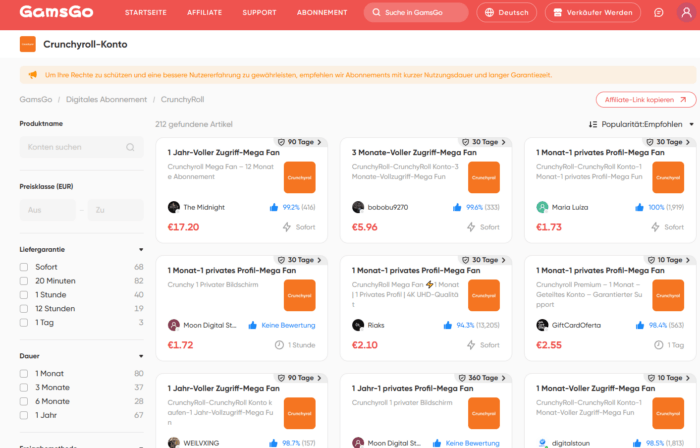700x448 pixels.
Task: Open seller avatar of Riaks
Action: [358, 325]
